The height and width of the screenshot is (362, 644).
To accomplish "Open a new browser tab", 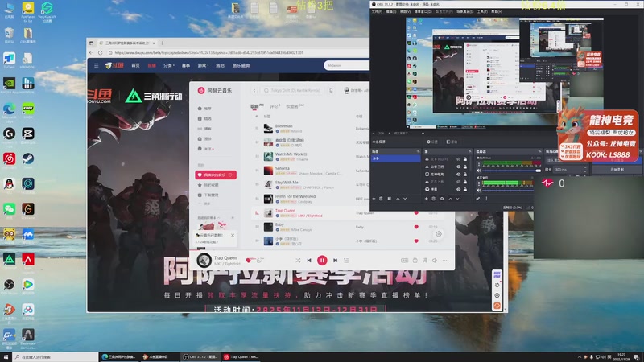I will pyautogui.click(x=162, y=43).
